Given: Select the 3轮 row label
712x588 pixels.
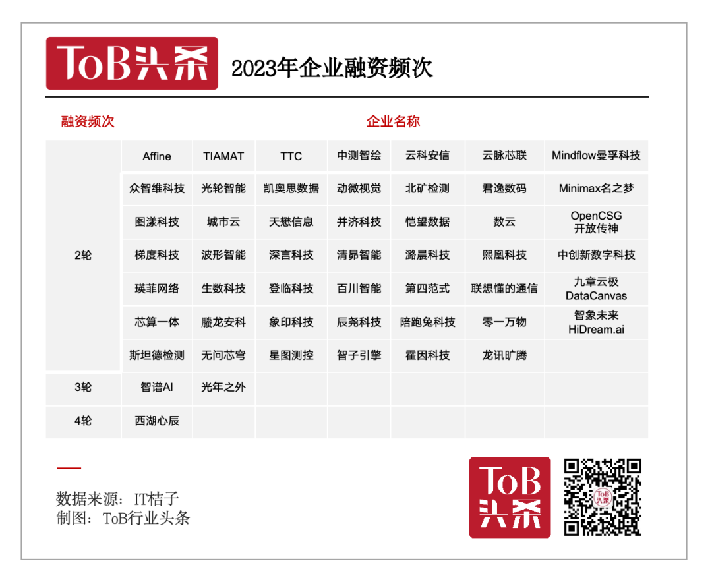Looking at the screenshot, I should point(83,388).
